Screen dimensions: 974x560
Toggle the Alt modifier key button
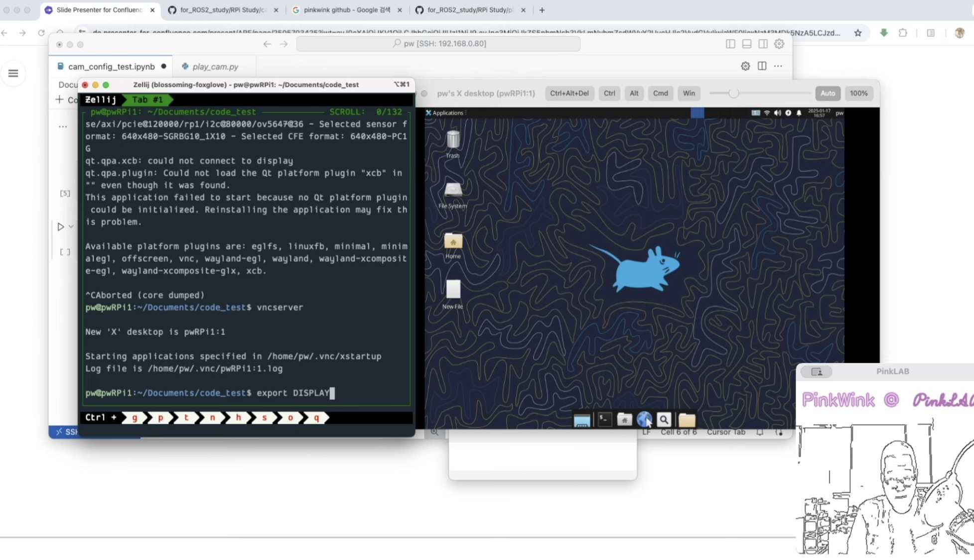tap(634, 93)
